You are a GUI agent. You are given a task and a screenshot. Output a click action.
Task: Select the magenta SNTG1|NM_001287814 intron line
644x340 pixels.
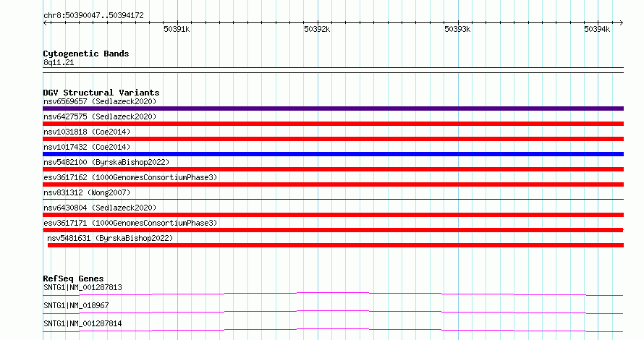(x=333, y=330)
